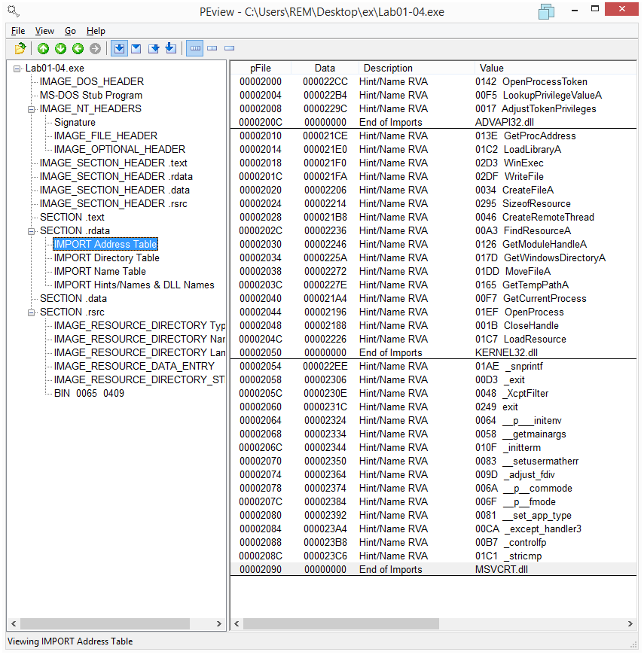The height and width of the screenshot is (655, 644).
Task: Select IMAGE_RESOURCE_DATA_ENTRY tree item
Action: coord(134,367)
